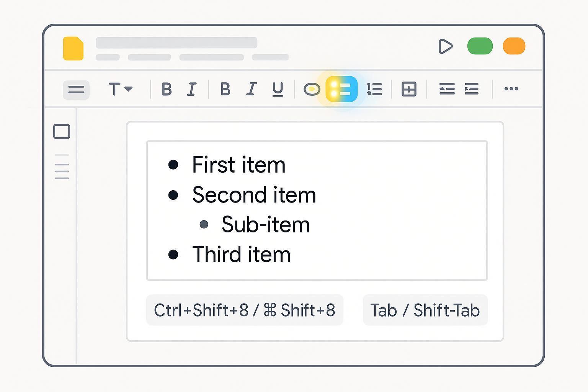Click the insert table grid icon
588x392 pixels.
409,89
